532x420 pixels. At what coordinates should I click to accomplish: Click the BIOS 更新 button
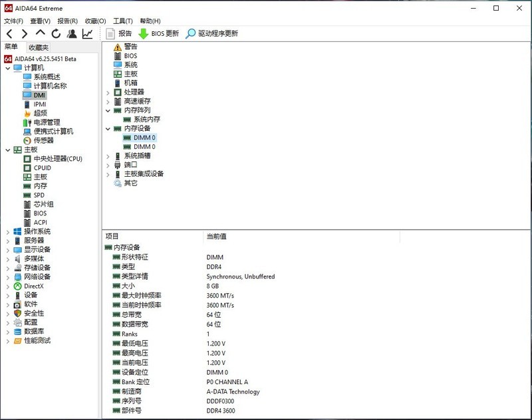pos(158,33)
